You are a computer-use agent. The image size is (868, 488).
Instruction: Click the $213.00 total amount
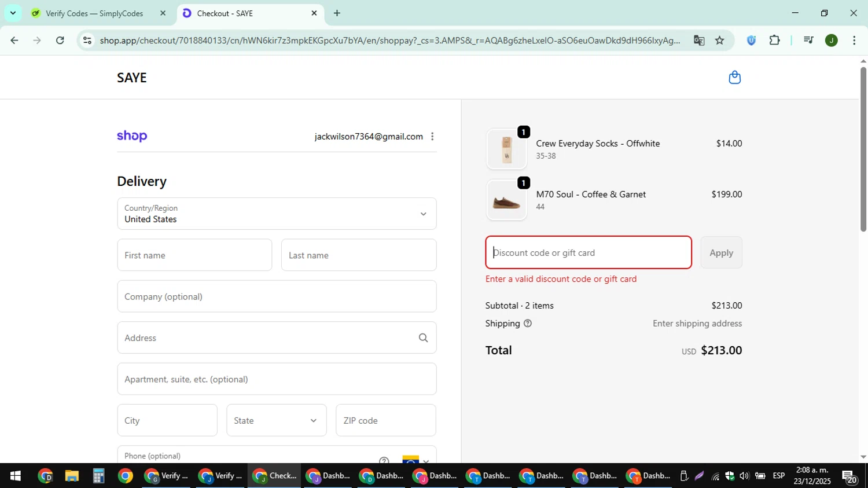point(721,350)
